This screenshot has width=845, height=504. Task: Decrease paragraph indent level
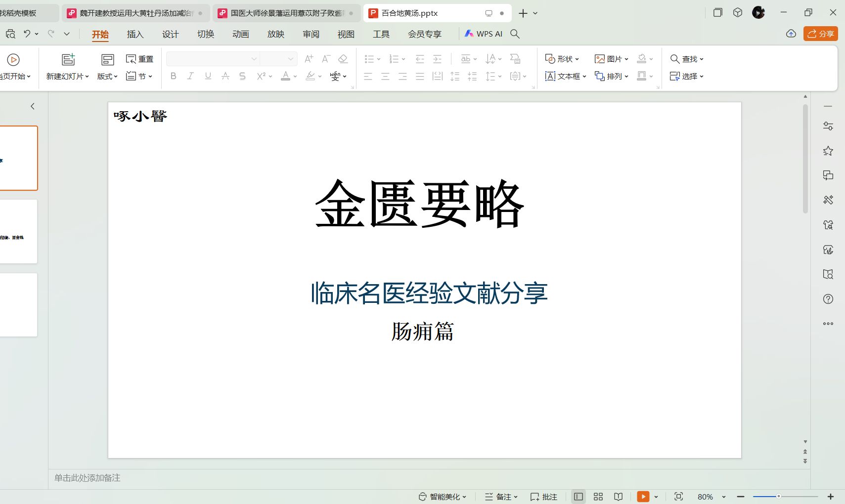point(420,59)
